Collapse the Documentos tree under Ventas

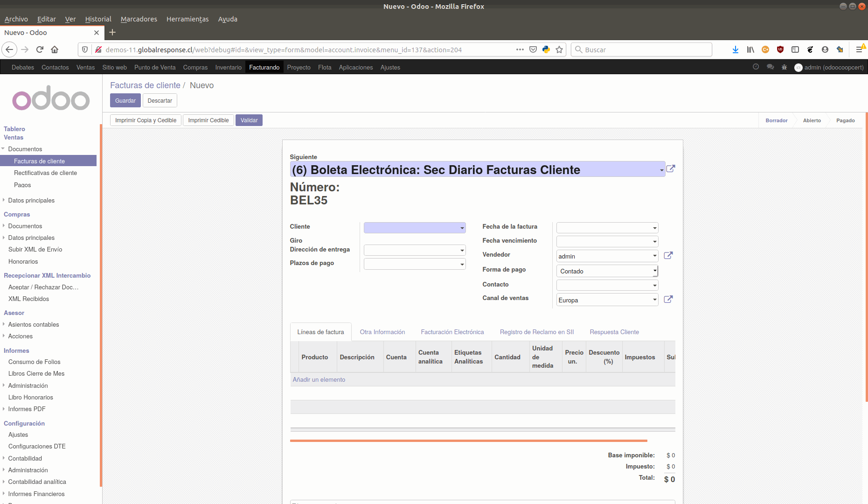click(4, 149)
